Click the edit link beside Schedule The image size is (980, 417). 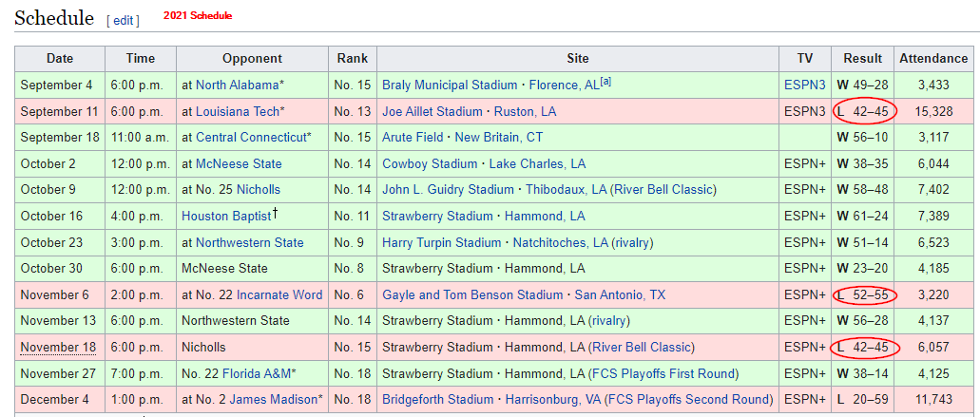pyautogui.click(x=123, y=20)
